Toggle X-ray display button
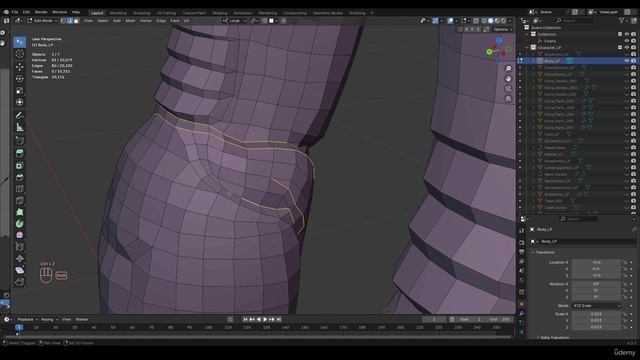The height and width of the screenshot is (360, 640). click(476, 20)
